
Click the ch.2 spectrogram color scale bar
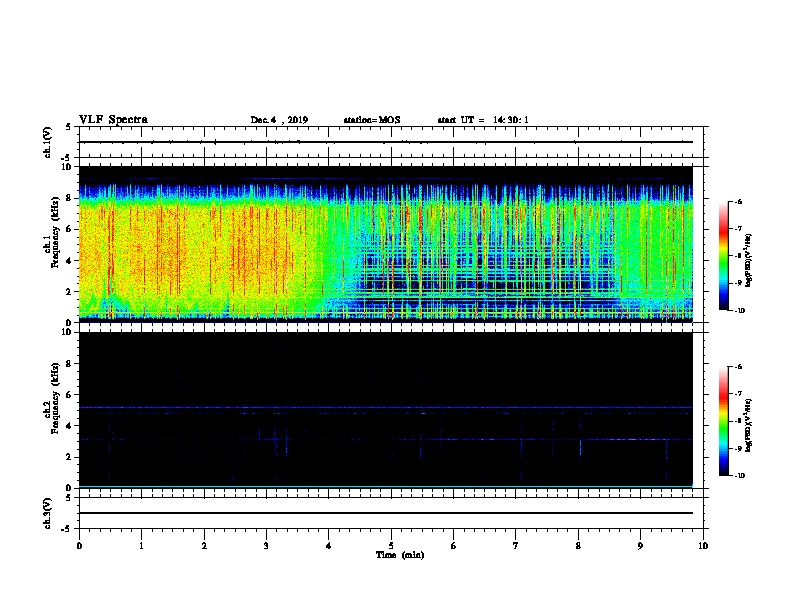723,421
